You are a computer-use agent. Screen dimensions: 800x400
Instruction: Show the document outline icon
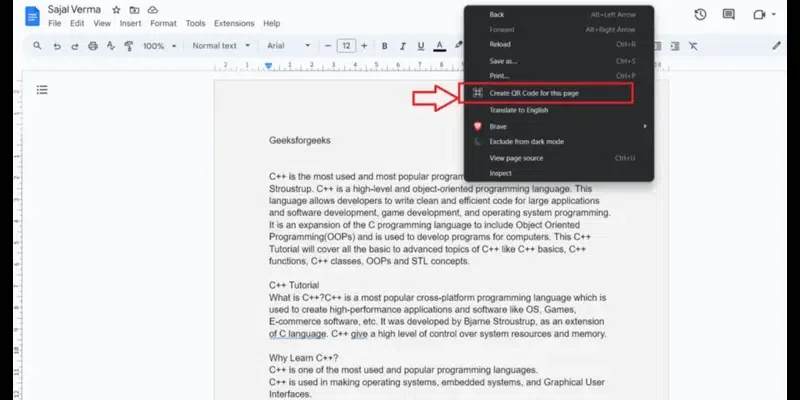click(42, 90)
